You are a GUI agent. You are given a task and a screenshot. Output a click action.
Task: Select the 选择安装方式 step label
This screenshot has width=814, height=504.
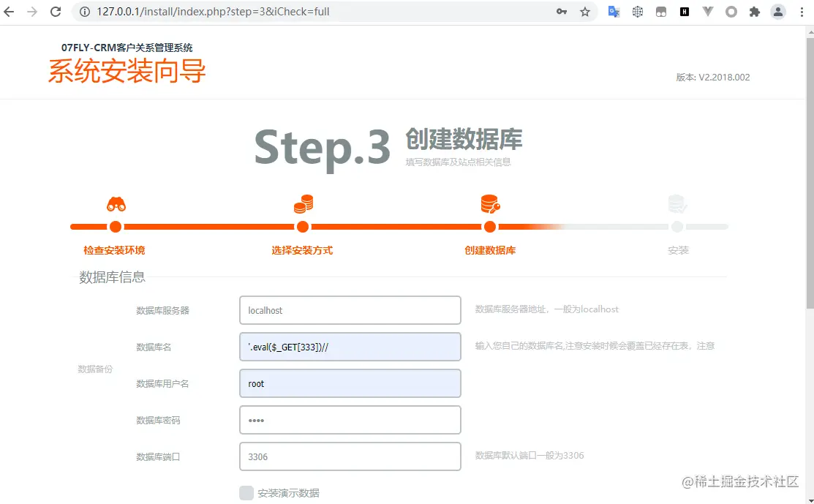302,250
